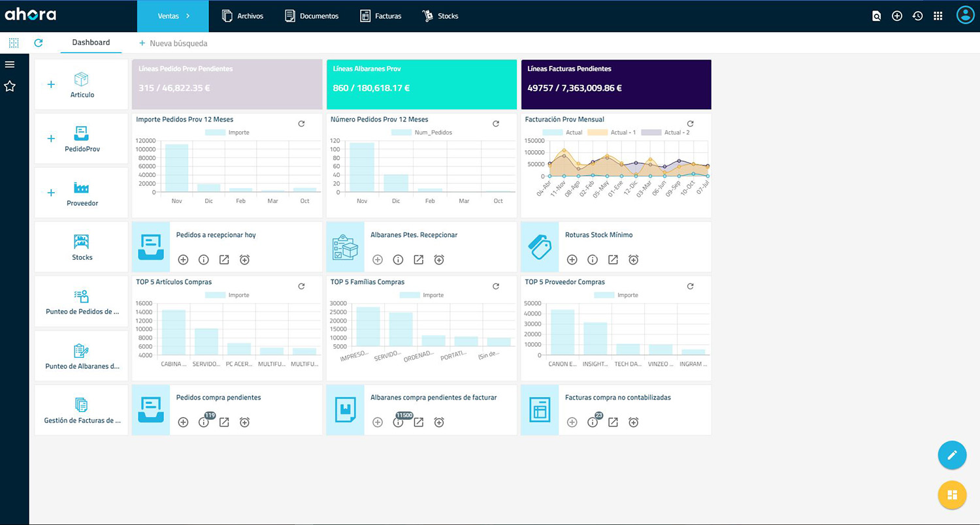Click alarm icon on Pedidos compra pendientes
980x525 pixels.
[244, 422]
